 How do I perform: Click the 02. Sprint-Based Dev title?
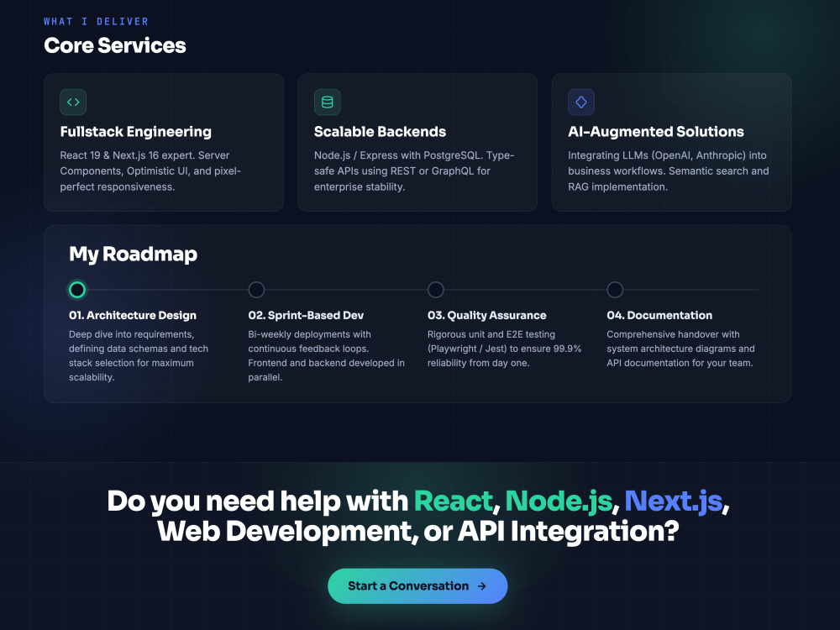(x=306, y=316)
